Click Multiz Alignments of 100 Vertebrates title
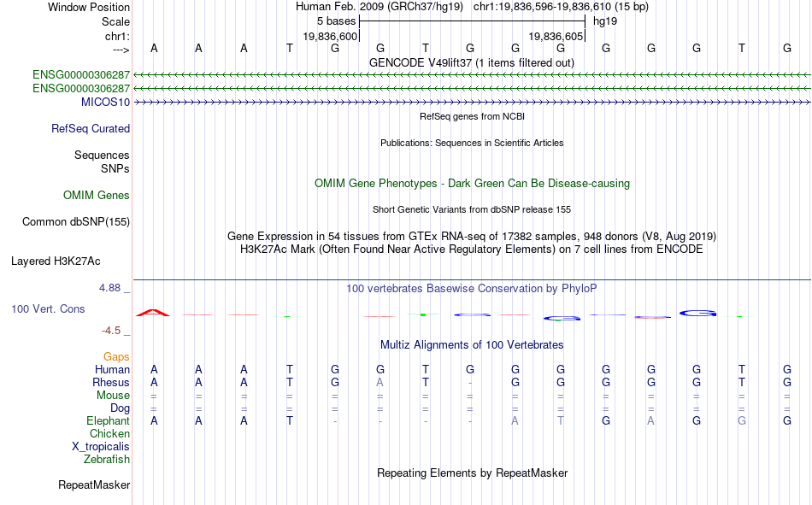The image size is (812, 505). click(x=472, y=345)
